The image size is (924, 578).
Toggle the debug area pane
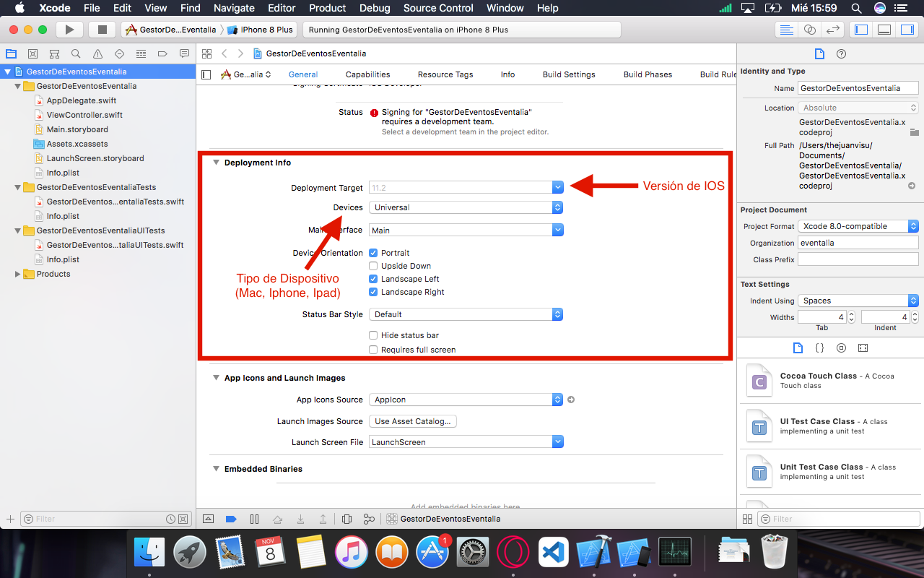click(x=884, y=30)
